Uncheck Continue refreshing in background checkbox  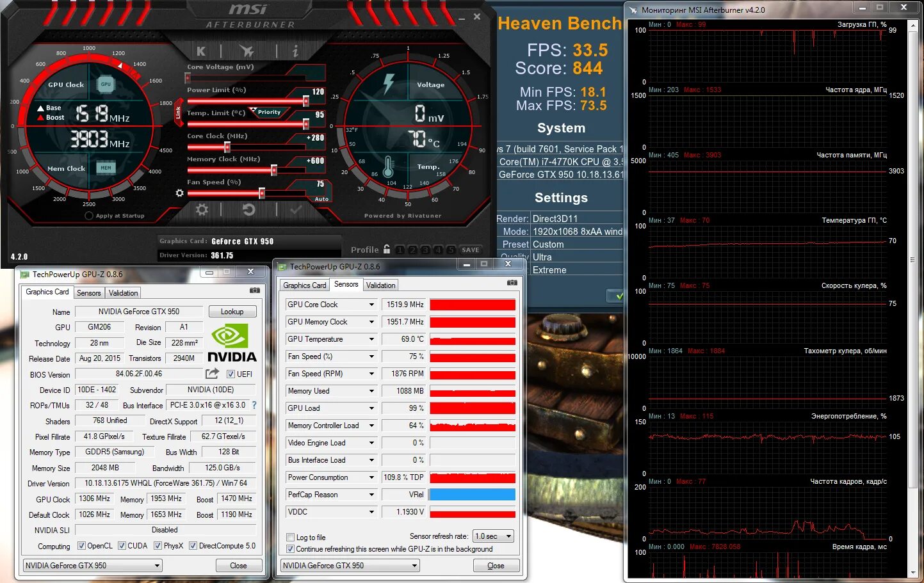[x=291, y=549]
